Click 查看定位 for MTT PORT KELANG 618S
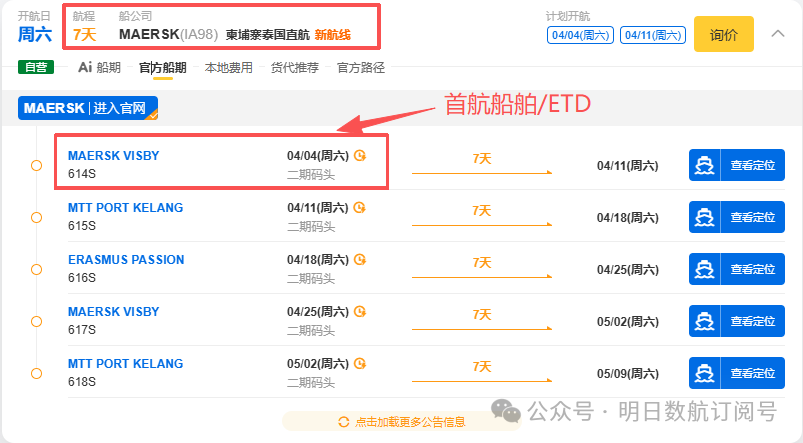The image size is (803, 443). (737, 373)
